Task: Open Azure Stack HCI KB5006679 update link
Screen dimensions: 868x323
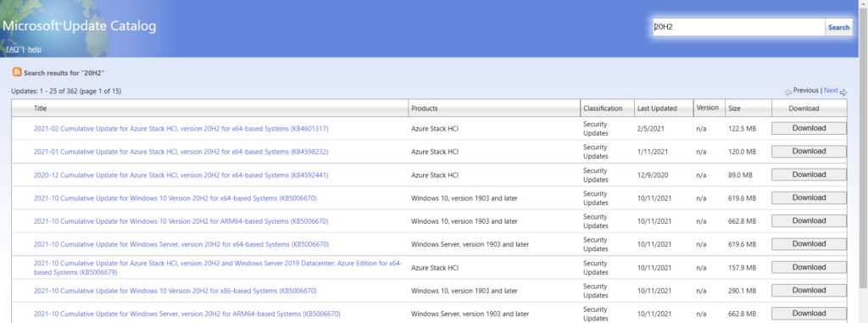Action: (x=218, y=268)
